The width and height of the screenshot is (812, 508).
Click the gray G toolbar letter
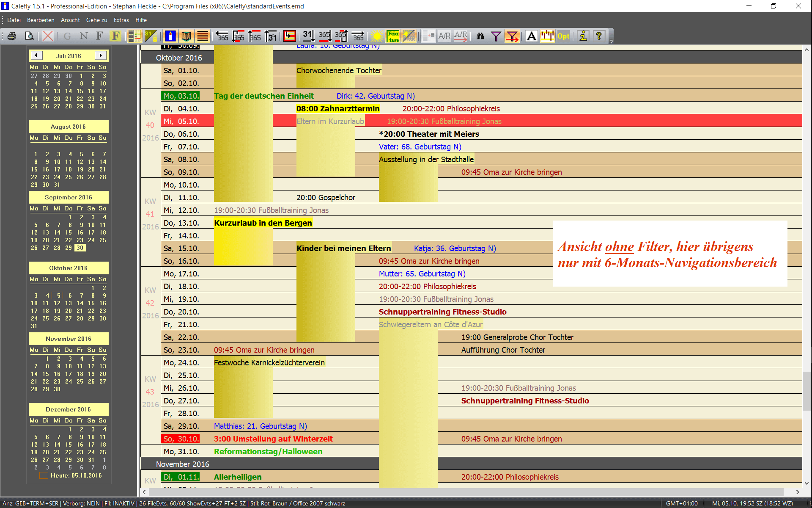67,36
